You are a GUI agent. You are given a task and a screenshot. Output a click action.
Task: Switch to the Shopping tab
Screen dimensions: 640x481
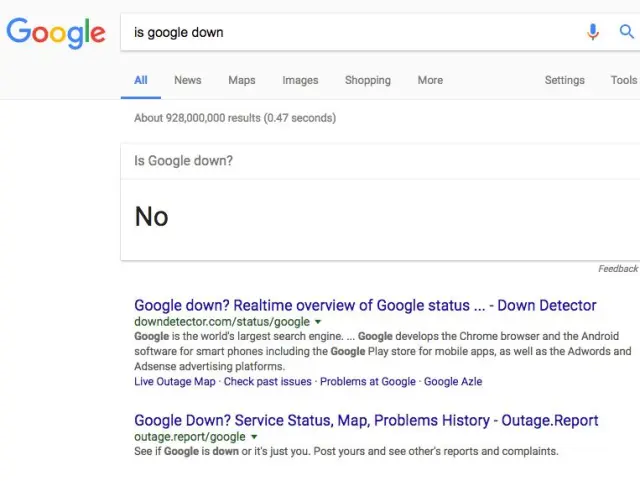pos(368,80)
